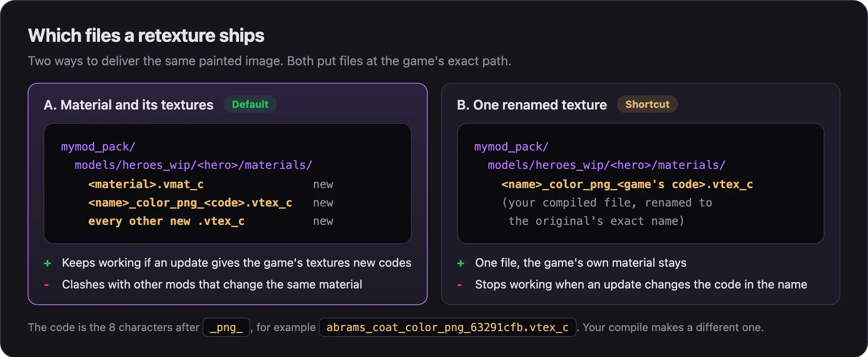
Task: Click green plus beside "Keeps working if an update"
Action: point(47,263)
